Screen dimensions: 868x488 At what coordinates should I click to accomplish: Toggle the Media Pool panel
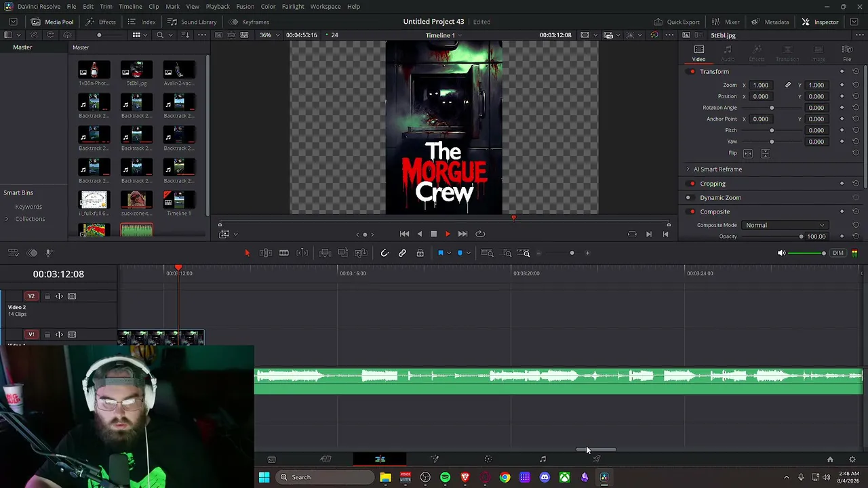52,22
